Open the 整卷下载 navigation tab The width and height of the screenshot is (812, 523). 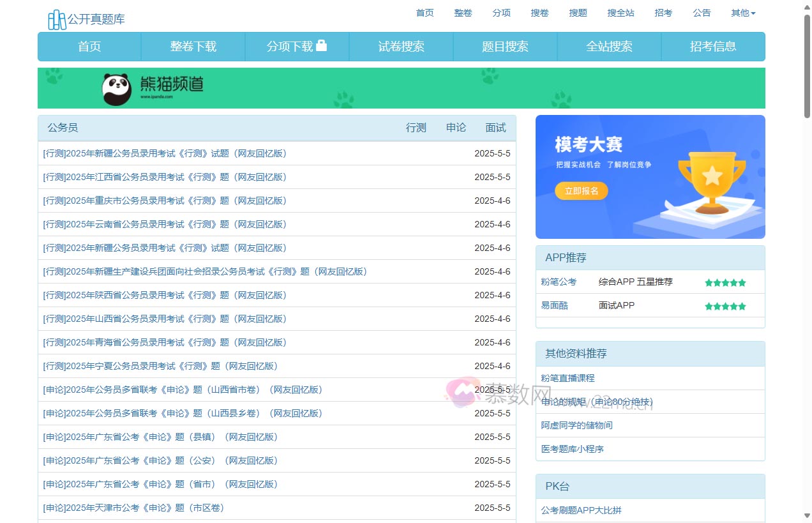pos(193,47)
